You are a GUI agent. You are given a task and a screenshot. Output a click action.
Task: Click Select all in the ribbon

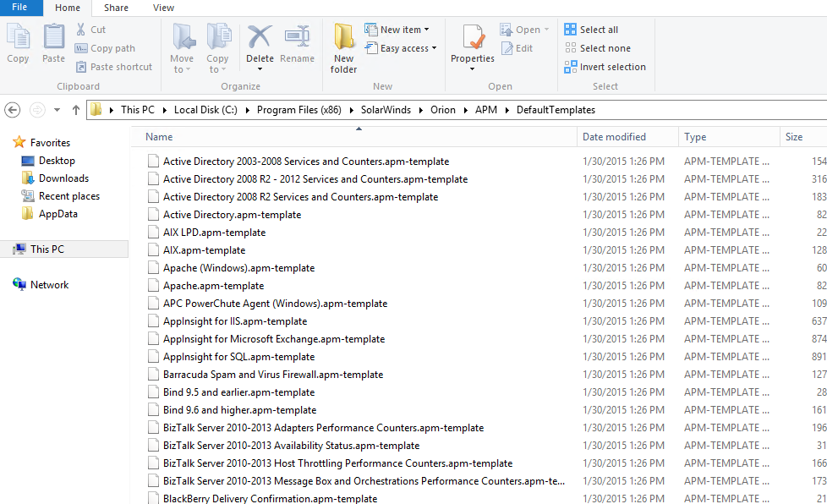click(591, 30)
